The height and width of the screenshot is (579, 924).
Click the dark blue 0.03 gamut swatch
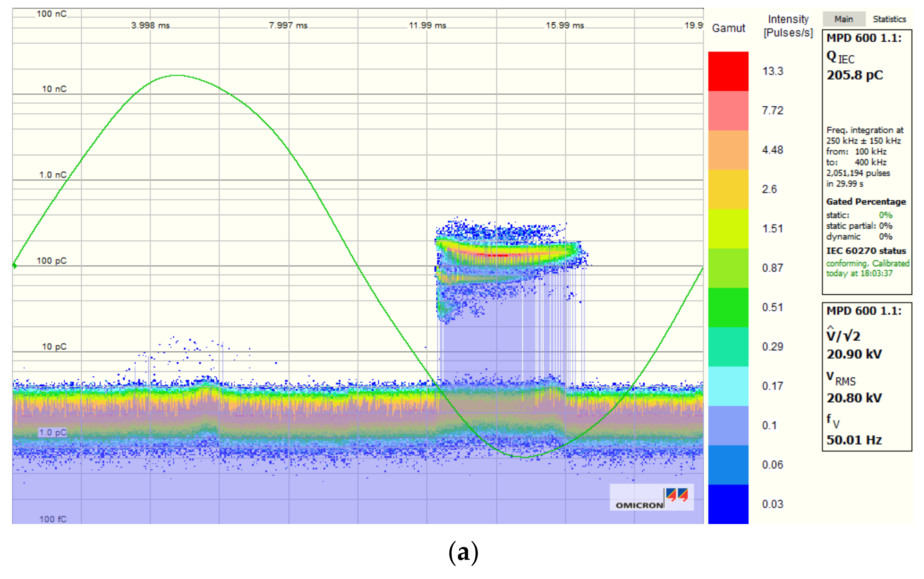pos(728,504)
